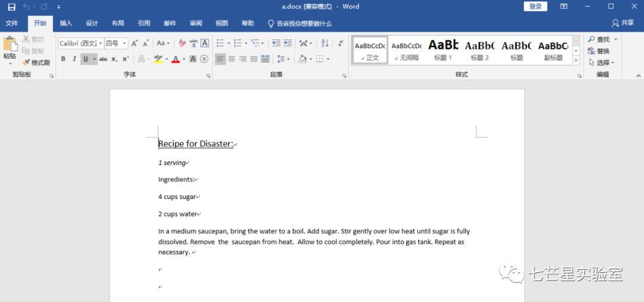
Task: Click the 'Tell me what you want' search box
Action: [x=300, y=23]
